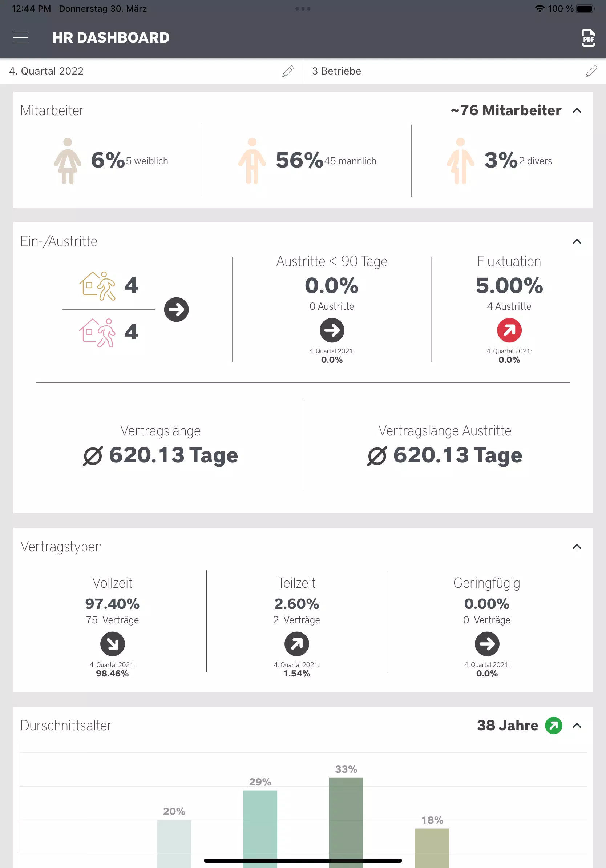The image size is (606, 868).
Task: Collapse the Durschnittsalter section
Action: tap(577, 726)
